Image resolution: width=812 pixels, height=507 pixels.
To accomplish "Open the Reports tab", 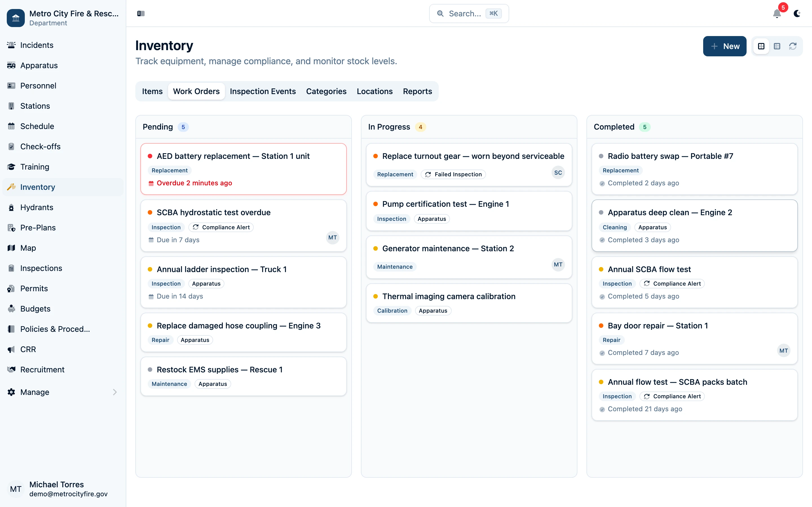I will 417,91.
